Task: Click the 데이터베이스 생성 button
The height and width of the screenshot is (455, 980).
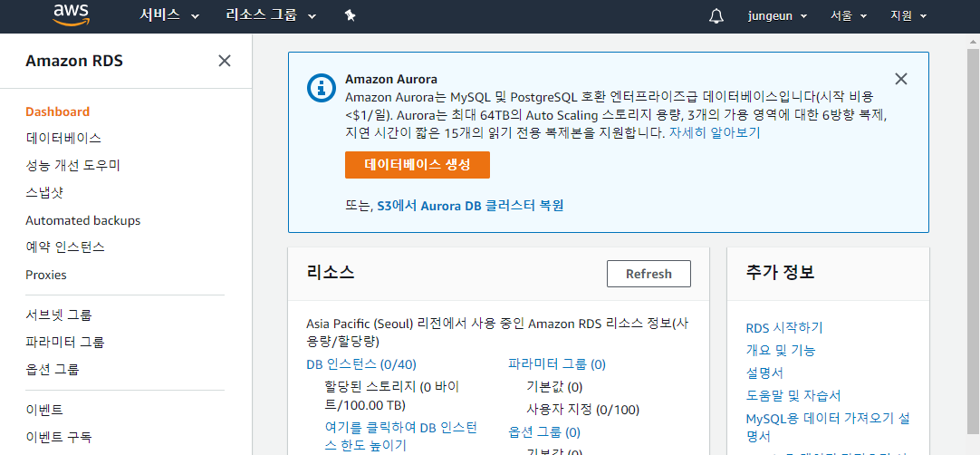Action: pos(418,165)
